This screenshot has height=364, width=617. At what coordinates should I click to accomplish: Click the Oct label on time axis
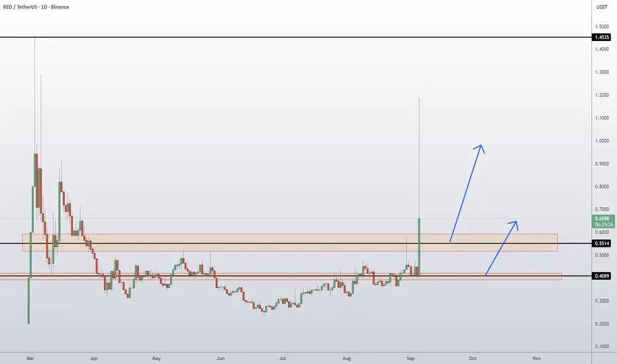pos(472,359)
